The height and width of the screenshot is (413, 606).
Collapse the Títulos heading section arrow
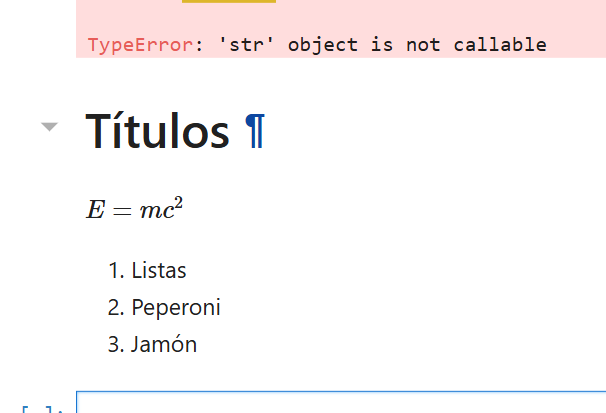[49, 127]
